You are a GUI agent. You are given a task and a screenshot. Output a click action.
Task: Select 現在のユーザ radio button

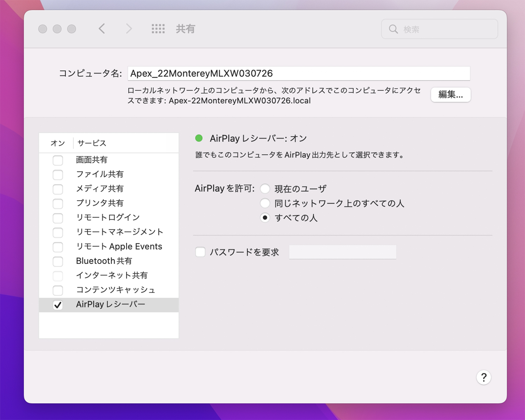tap(265, 189)
